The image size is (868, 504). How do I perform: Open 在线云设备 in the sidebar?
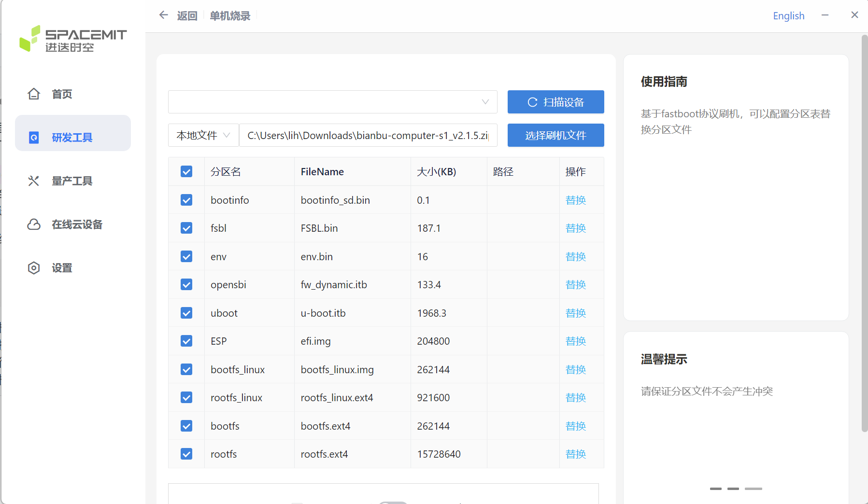coord(73,224)
